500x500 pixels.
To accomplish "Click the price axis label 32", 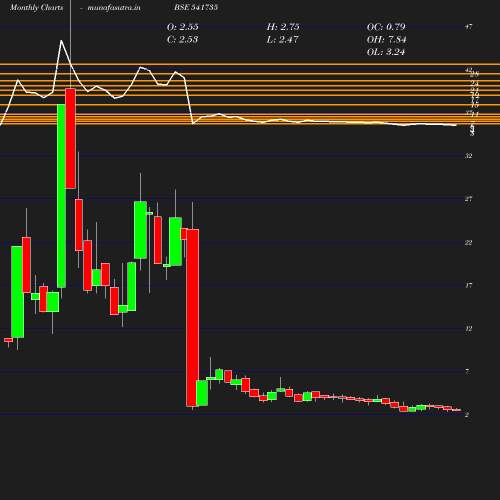I will click(468, 156).
